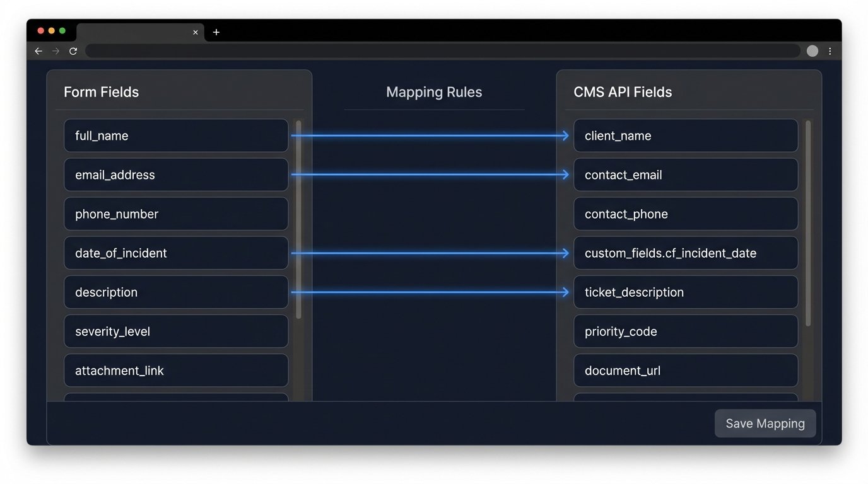Click the browser forward arrow
This screenshot has height=484, width=868.
56,51
